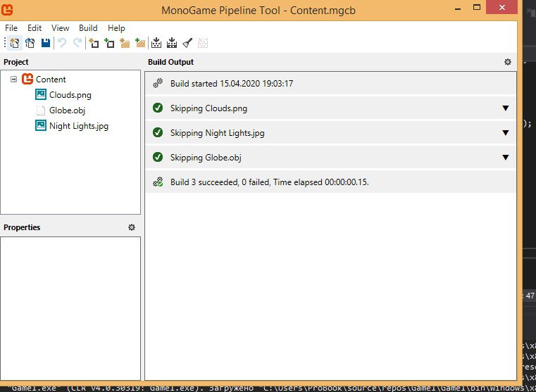Close the MonoGame Pipeline Tool window

coord(501,8)
